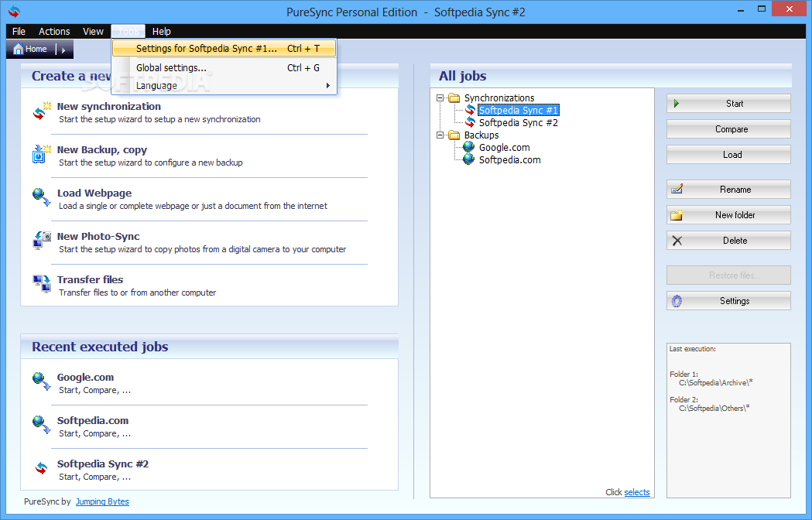Open the Language menu entry

pos(224,85)
